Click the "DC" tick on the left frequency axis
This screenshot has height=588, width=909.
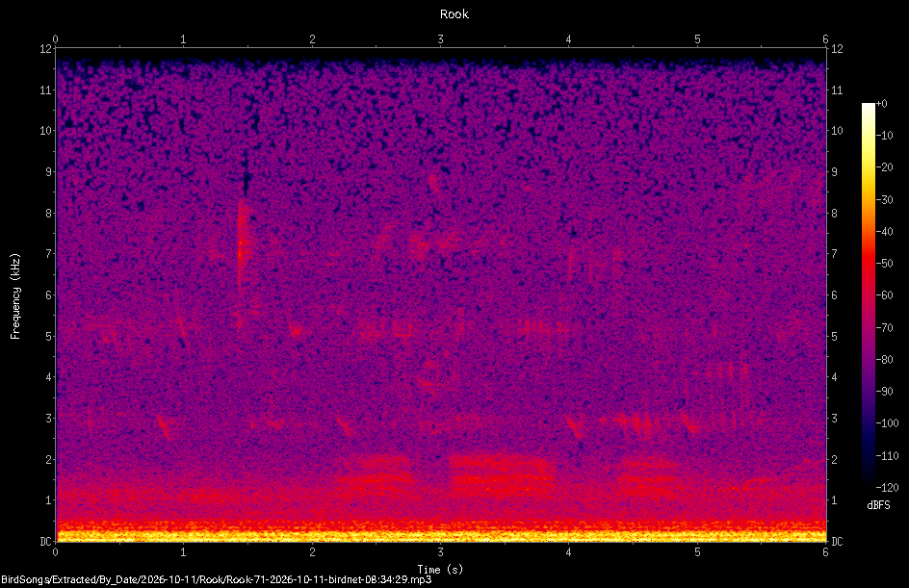46,541
